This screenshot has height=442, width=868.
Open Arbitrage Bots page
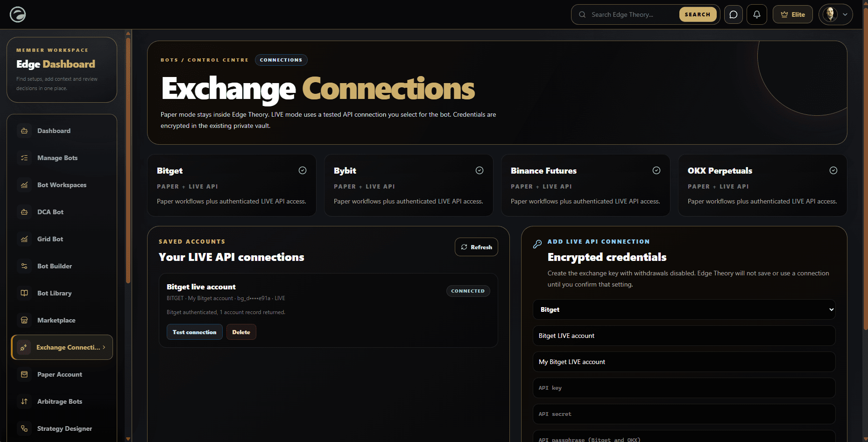[x=62, y=401]
